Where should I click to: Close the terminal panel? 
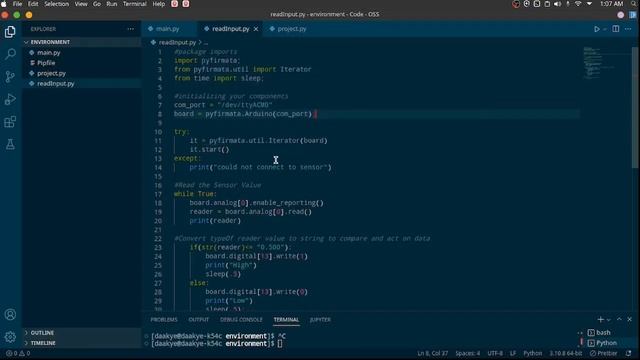point(629,320)
